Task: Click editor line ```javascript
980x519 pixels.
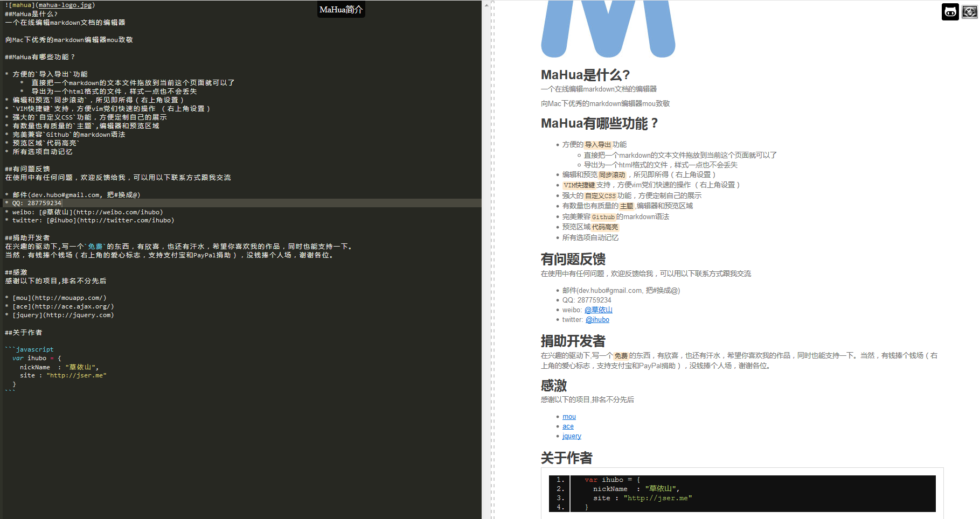Action: click(x=29, y=349)
